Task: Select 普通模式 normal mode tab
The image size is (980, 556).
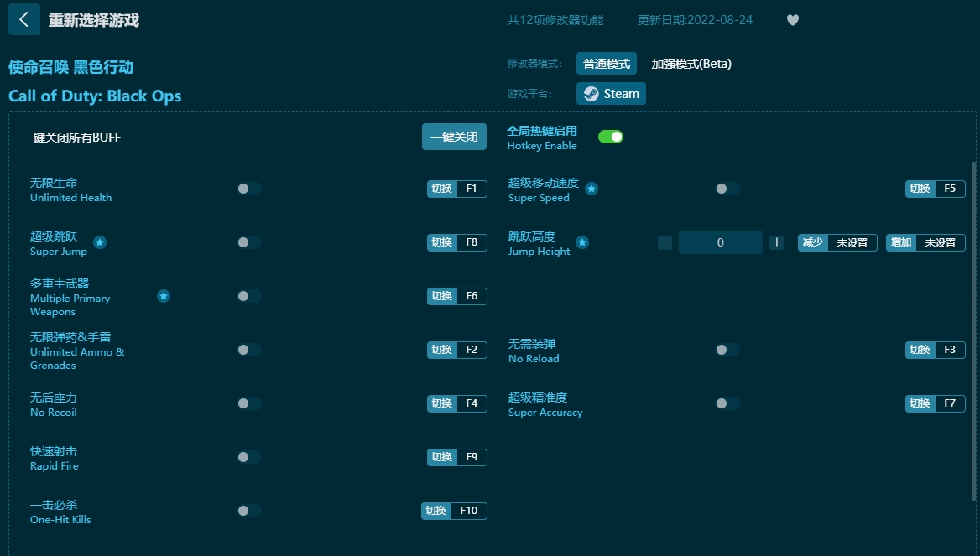Action: pos(607,64)
